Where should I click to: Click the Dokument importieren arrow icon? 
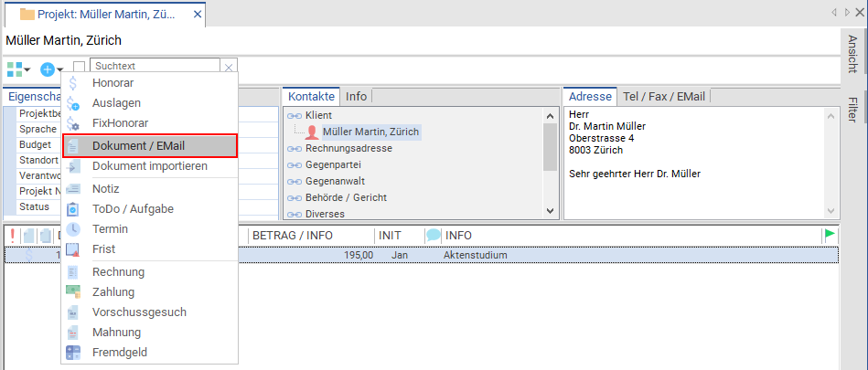(x=73, y=166)
